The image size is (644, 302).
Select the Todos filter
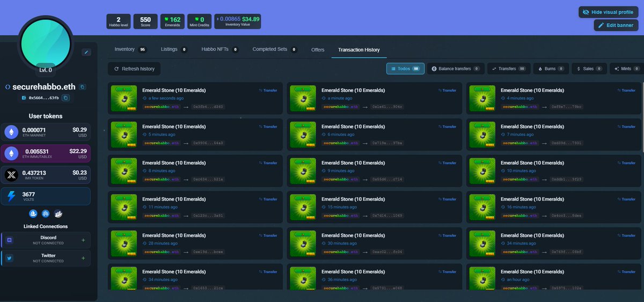405,69
